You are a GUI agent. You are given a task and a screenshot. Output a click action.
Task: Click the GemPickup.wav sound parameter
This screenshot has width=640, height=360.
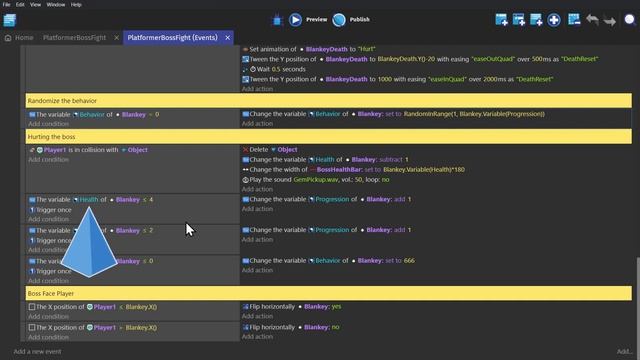coord(316,180)
